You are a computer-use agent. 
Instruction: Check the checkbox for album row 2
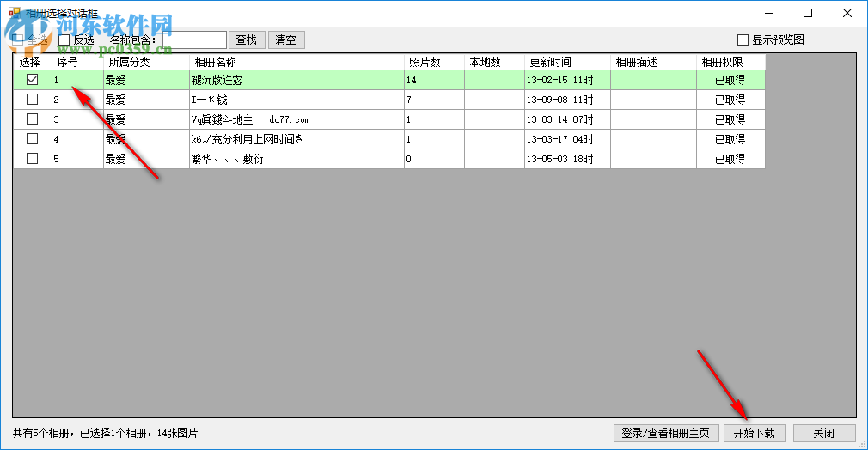[x=32, y=100]
